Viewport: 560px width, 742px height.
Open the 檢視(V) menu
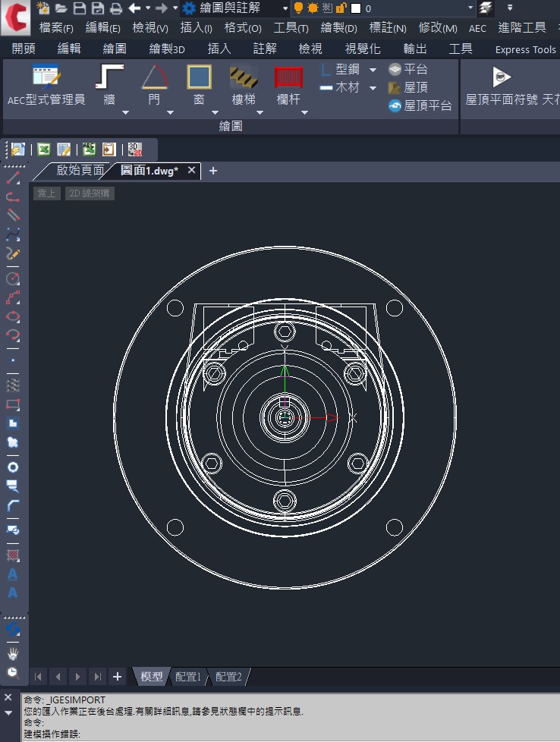coord(150,28)
